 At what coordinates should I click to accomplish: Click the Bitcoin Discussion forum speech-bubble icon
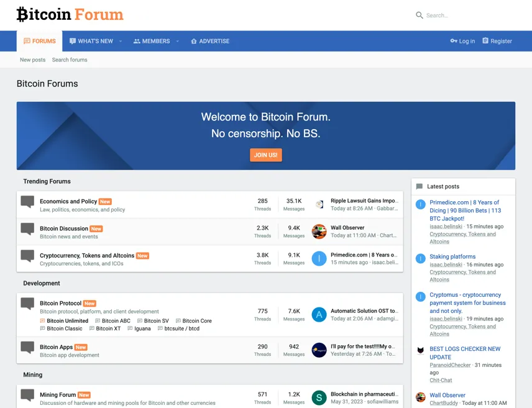tap(27, 229)
